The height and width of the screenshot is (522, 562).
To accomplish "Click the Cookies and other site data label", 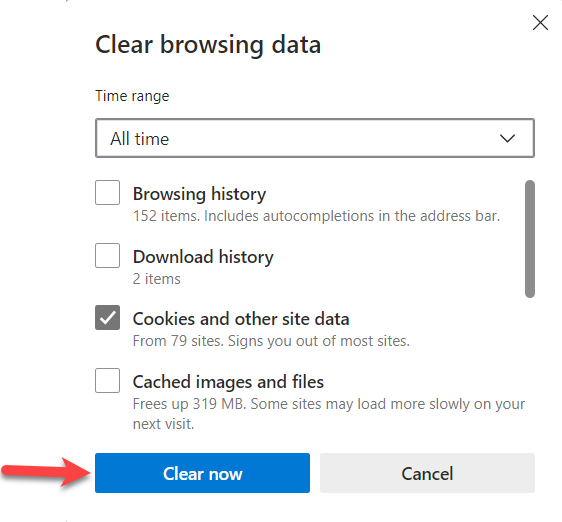I will tap(241, 319).
